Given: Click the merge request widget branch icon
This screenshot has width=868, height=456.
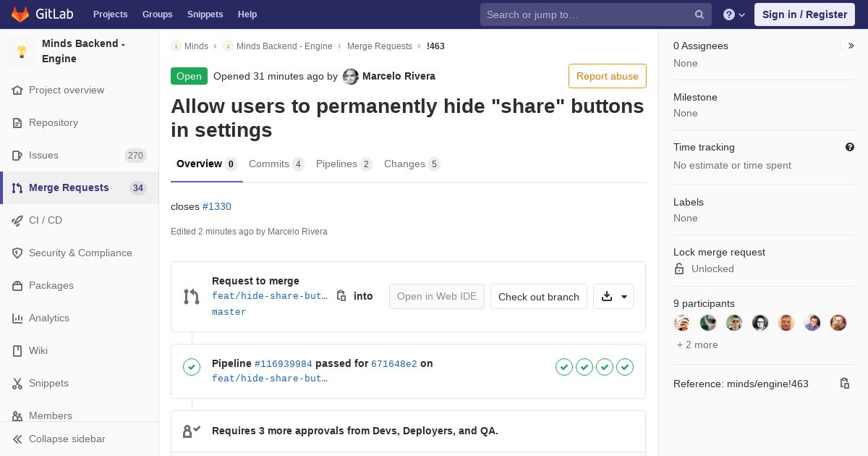Looking at the screenshot, I should 192,296.
